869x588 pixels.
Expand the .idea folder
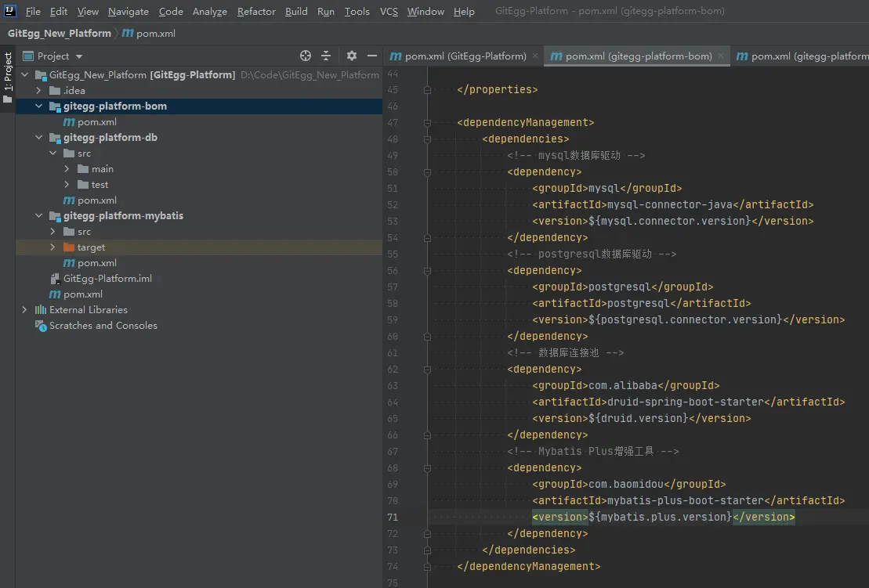[x=38, y=91]
